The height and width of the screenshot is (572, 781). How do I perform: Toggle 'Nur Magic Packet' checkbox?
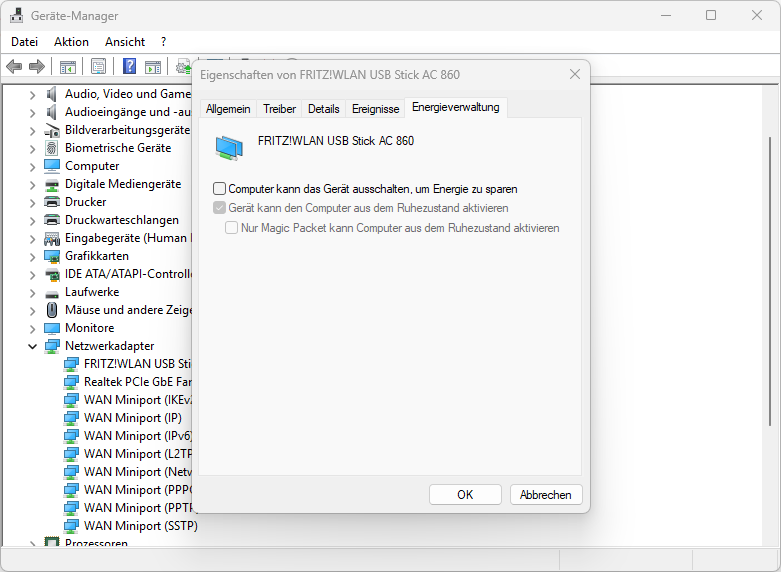coord(231,228)
